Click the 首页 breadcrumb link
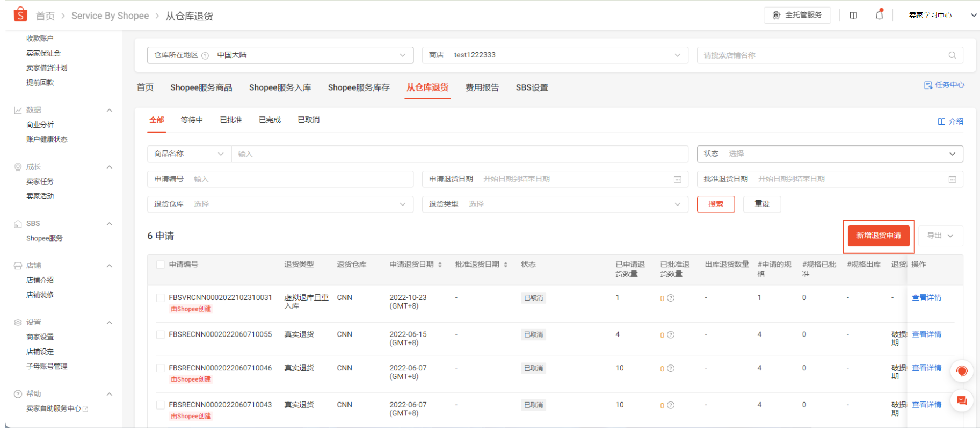The image size is (980, 431). [45, 16]
